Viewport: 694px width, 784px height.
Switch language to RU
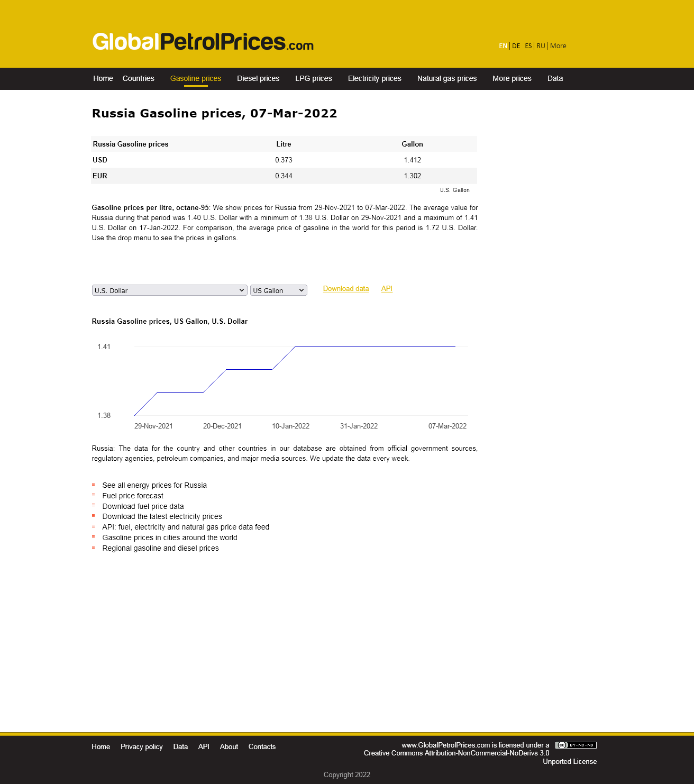point(541,46)
